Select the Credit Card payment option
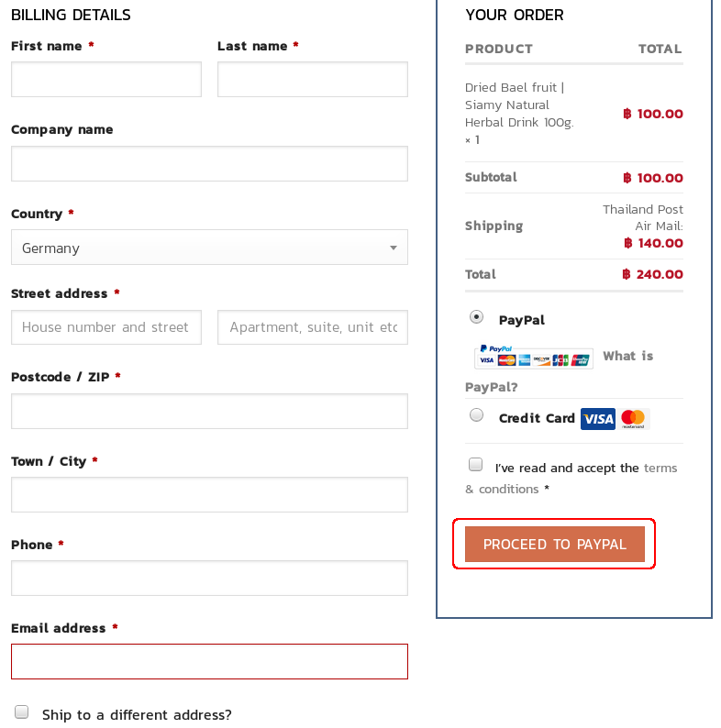Image resolution: width=721 pixels, height=728 pixels. click(x=476, y=414)
